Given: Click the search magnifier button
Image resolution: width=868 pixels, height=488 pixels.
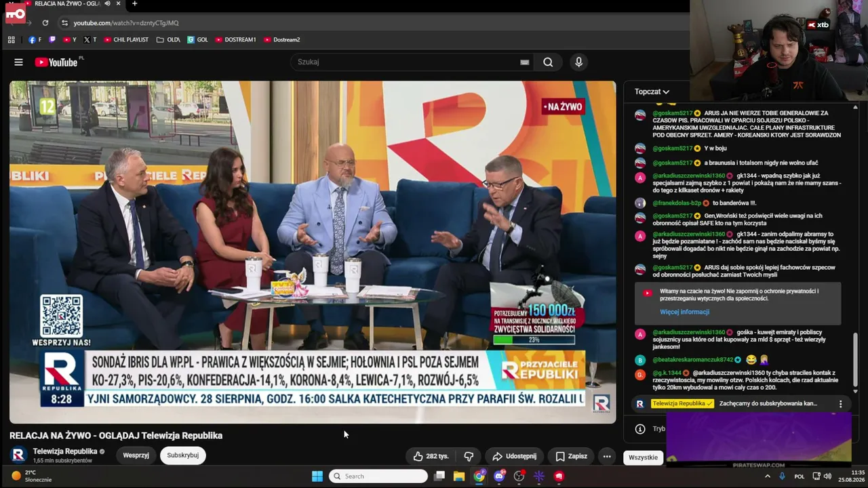Looking at the screenshot, I should [x=548, y=62].
